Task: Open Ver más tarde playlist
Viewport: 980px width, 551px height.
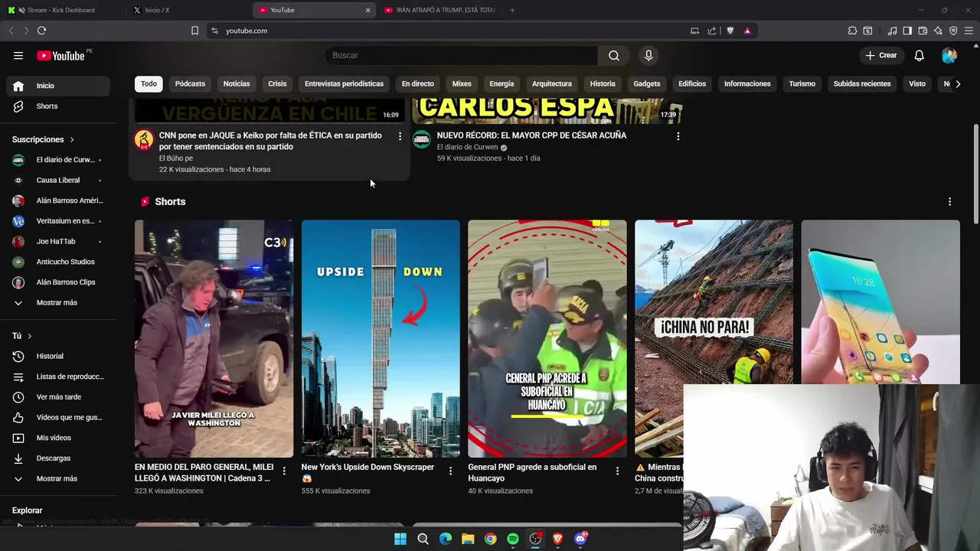Action: [59, 397]
